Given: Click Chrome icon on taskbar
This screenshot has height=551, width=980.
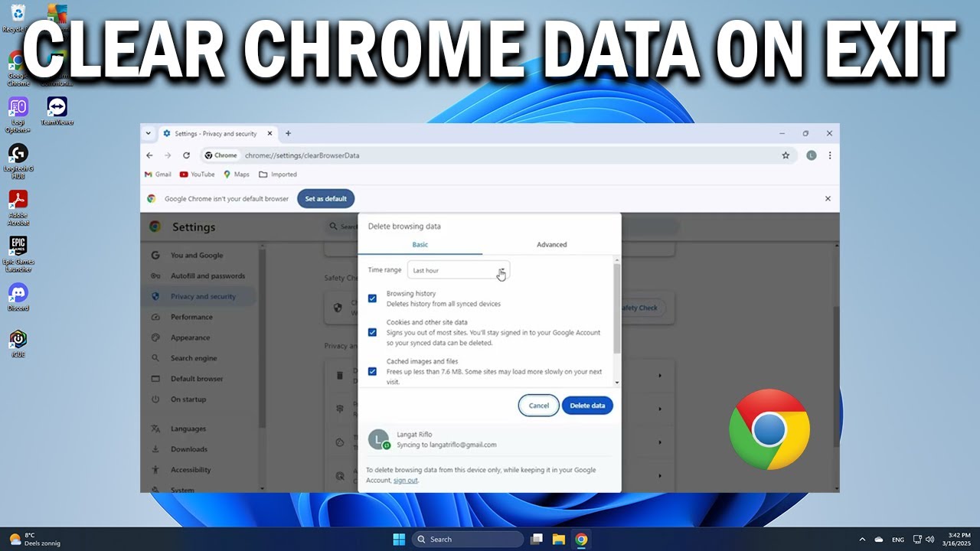Looking at the screenshot, I should [x=581, y=540].
